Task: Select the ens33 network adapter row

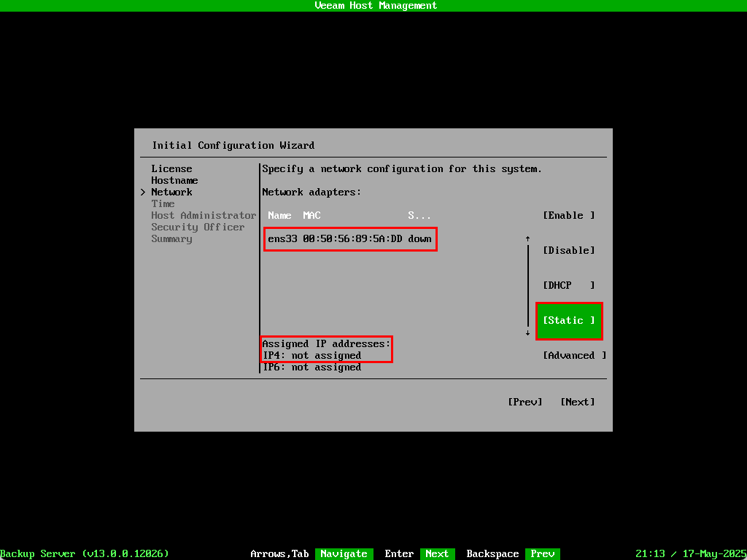Action: click(x=349, y=238)
